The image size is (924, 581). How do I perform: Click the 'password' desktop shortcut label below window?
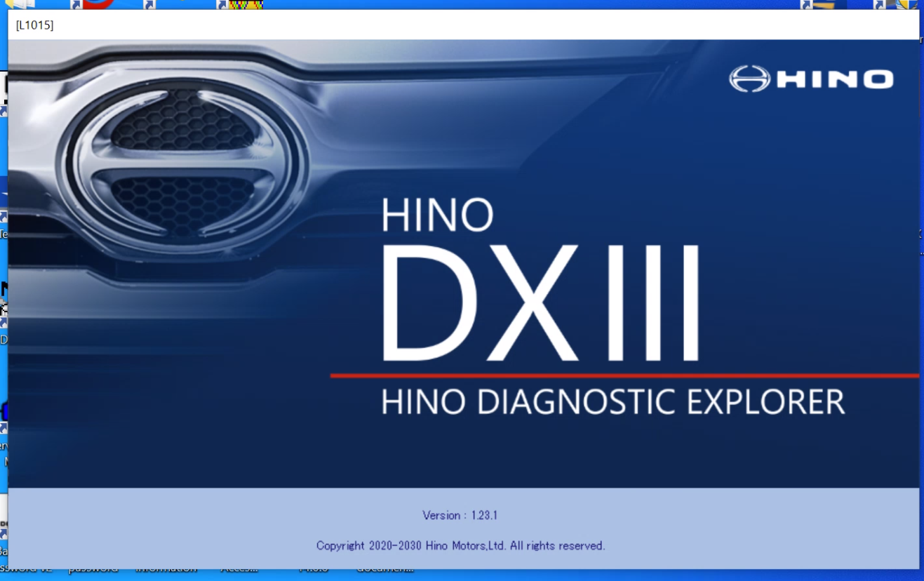click(x=93, y=570)
